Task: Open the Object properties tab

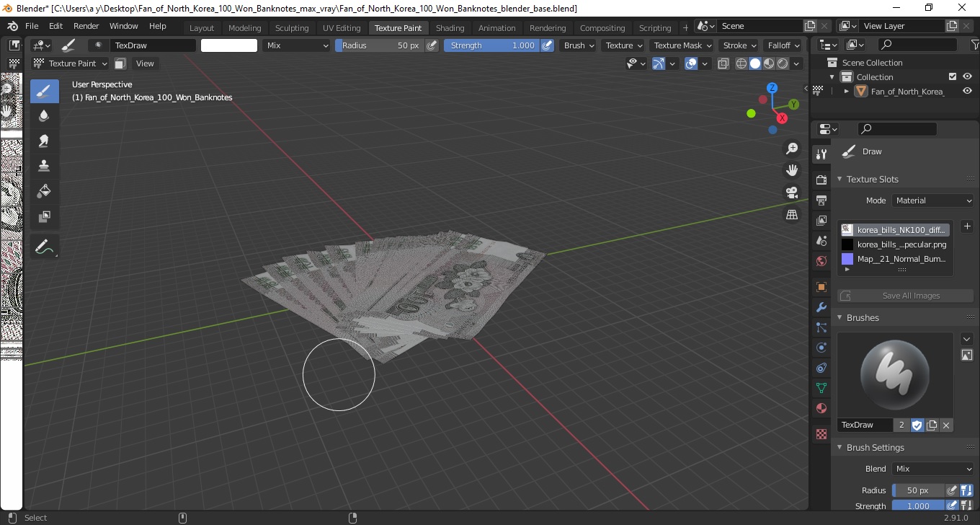Action: point(821,287)
